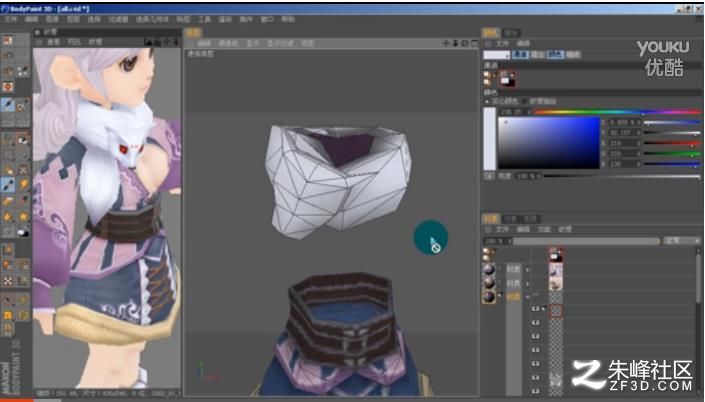Open the 纹理 menu in the materials panel
Screen dimensions: 705x402
click(x=565, y=230)
